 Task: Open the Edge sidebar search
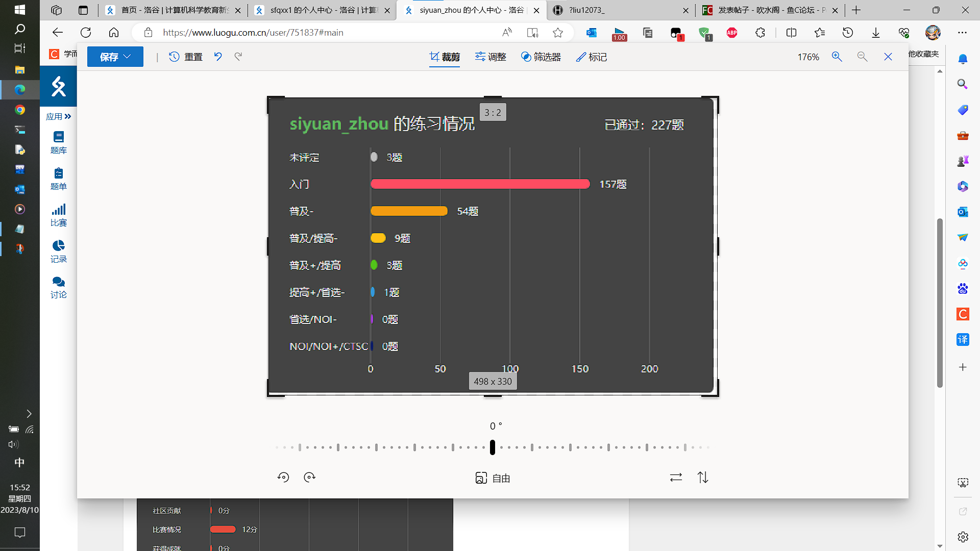[x=963, y=84]
